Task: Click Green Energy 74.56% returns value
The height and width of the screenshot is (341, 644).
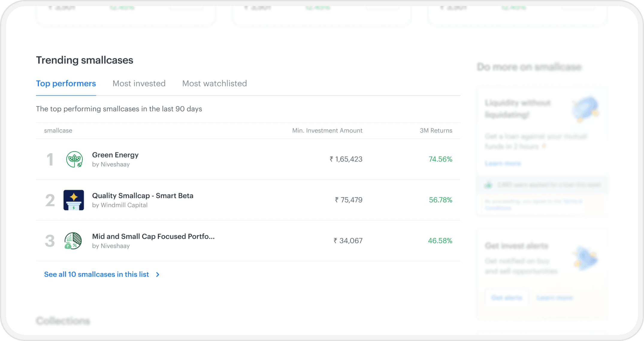Action: 440,159
